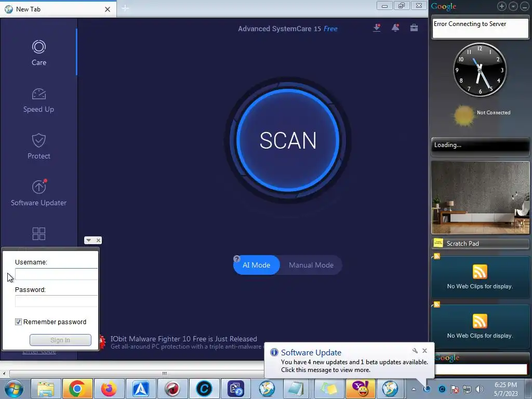This screenshot has width=532, height=399.
Task: Show hidden system tray icons
Action: click(414, 389)
